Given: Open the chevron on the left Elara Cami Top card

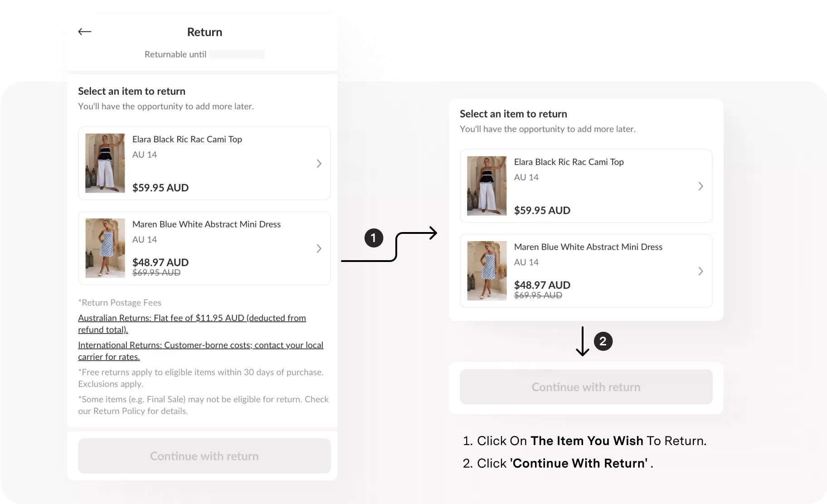Looking at the screenshot, I should tap(319, 164).
